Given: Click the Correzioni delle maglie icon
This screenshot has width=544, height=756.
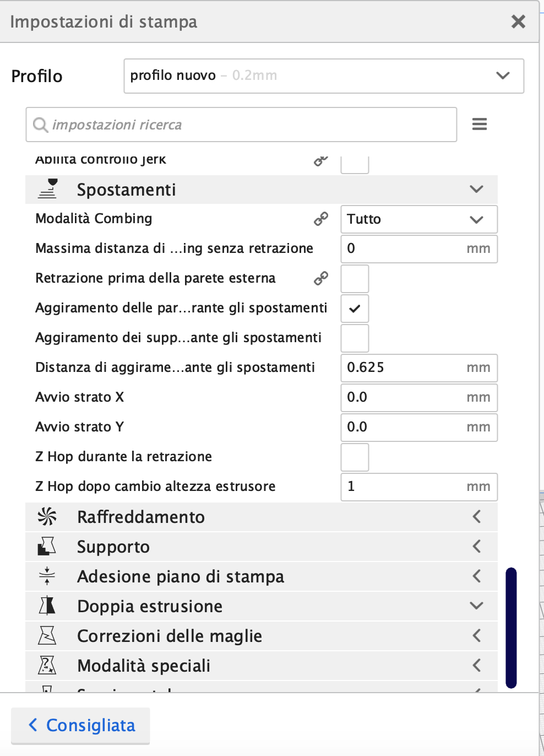Looking at the screenshot, I should click(47, 636).
